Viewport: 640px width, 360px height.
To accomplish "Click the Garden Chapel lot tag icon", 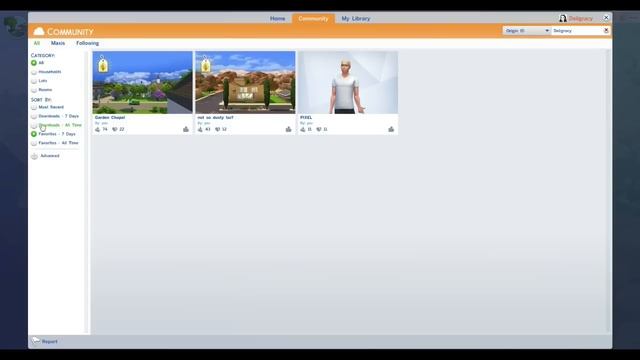I will [x=103, y=64].
